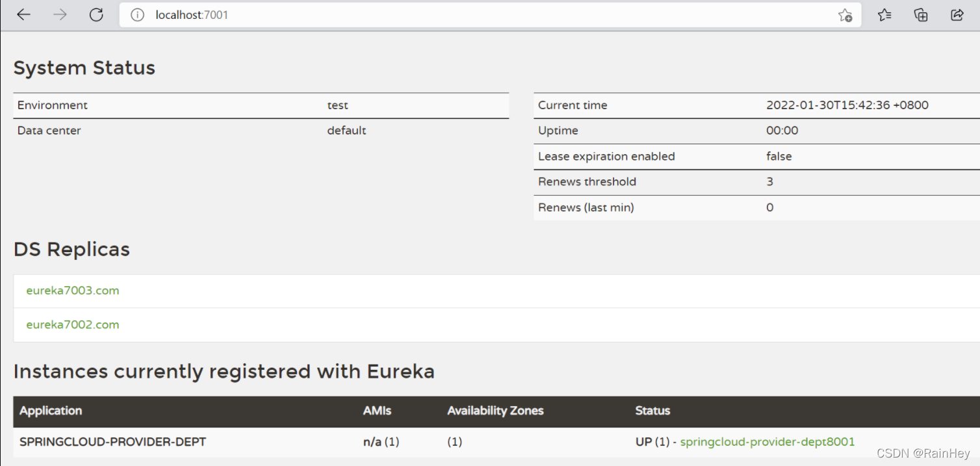980x466 pixels.
Task: Select the Environment label
Action: tap(53, 105)
